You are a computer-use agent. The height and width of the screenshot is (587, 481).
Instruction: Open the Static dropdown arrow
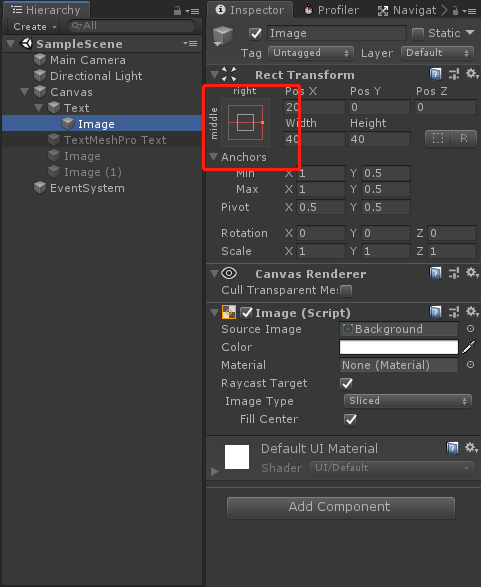pyautogui.click(x=470, y=33)
